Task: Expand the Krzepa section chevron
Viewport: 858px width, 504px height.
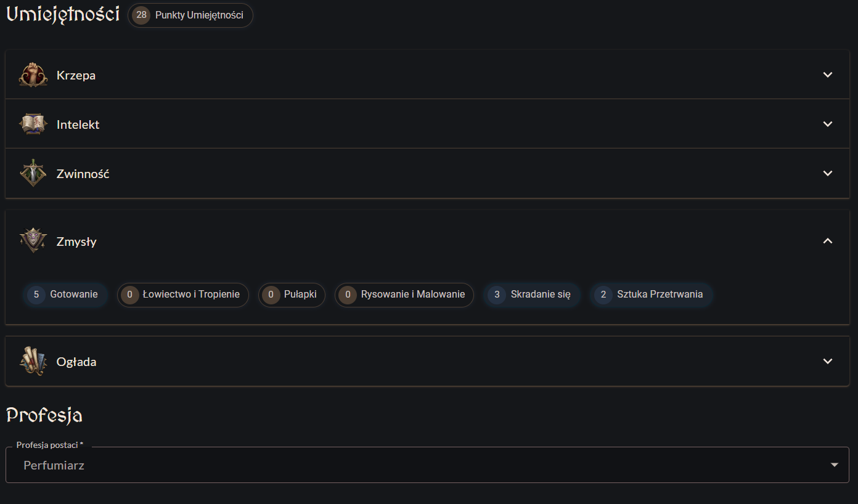Action: (828, 75)
